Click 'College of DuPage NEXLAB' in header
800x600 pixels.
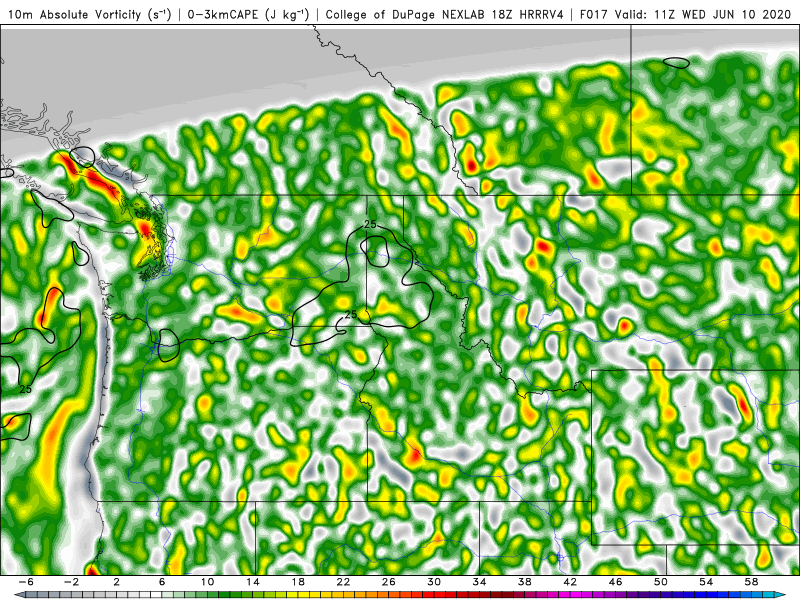coord(406,14)
